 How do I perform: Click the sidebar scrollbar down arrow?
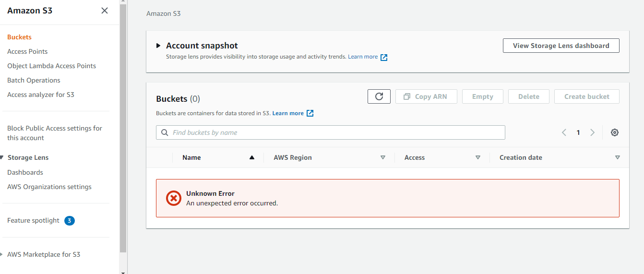(123, 272)
